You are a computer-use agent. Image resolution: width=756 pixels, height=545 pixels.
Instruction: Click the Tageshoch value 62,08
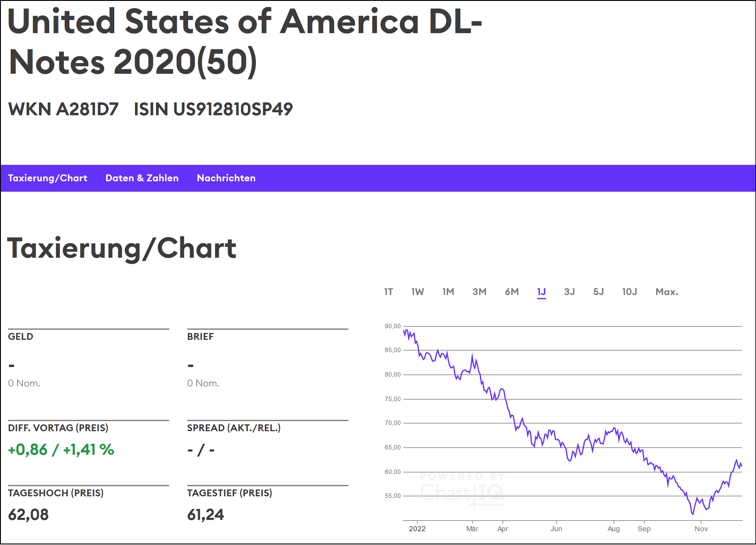point(28,515)
